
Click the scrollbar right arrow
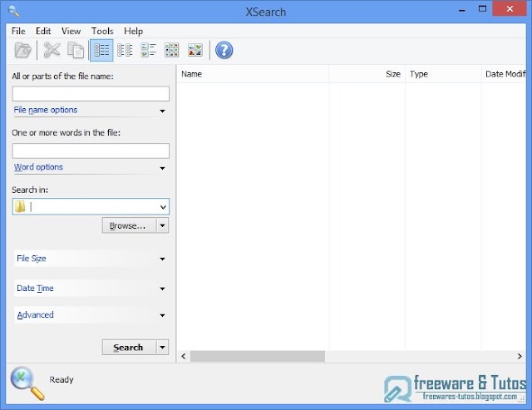point(520,356)
